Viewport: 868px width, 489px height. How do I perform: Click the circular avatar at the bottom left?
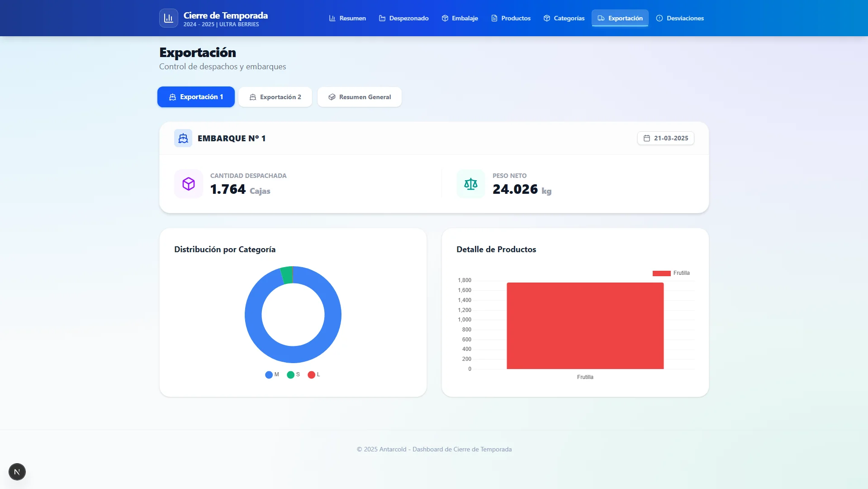17,471
